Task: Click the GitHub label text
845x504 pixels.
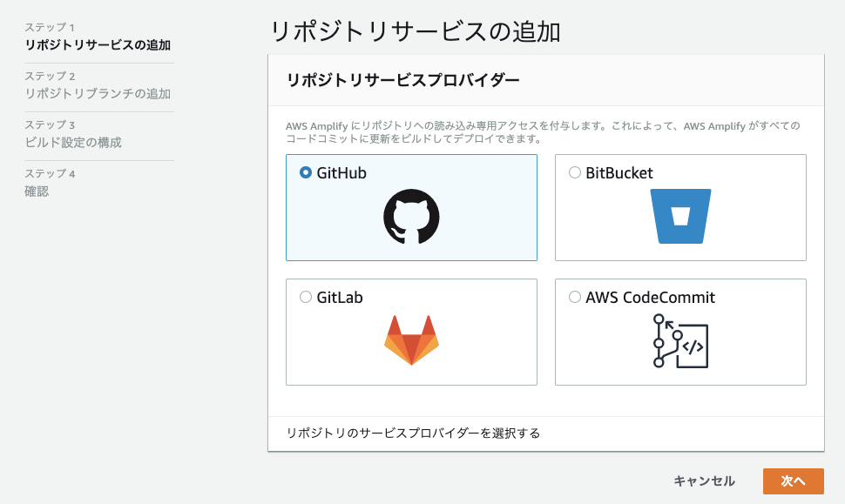Action: (x=341, y=173)
